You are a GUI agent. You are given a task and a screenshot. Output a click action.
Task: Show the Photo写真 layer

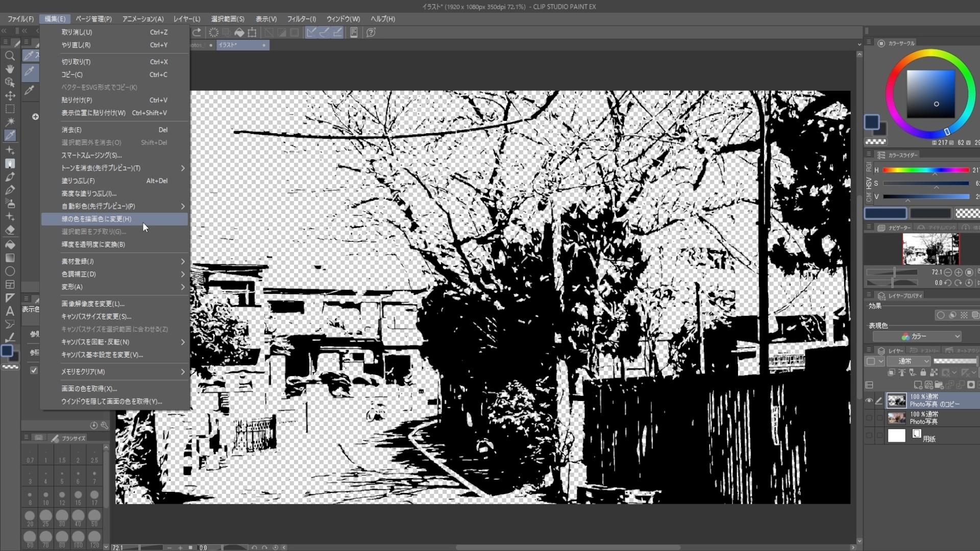point(869,418)
